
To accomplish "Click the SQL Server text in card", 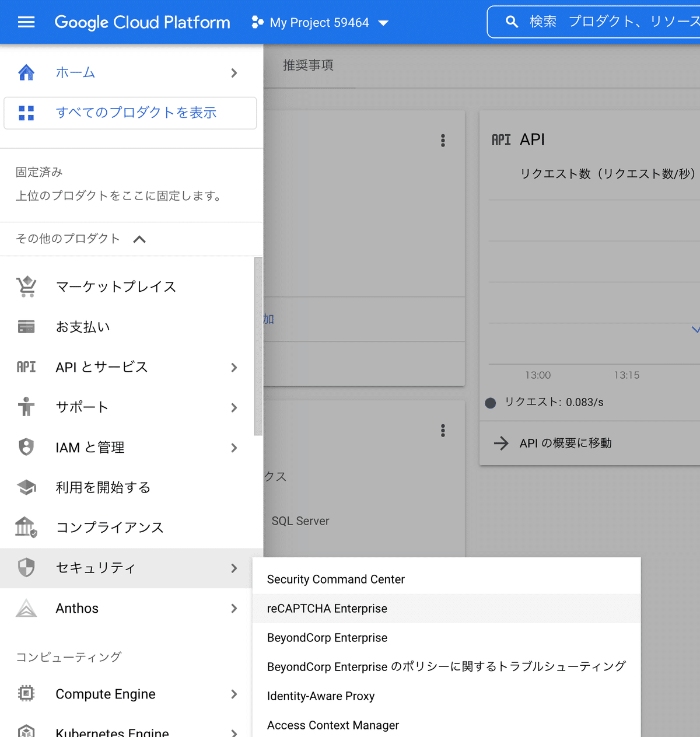I will (x=300, y=521).
